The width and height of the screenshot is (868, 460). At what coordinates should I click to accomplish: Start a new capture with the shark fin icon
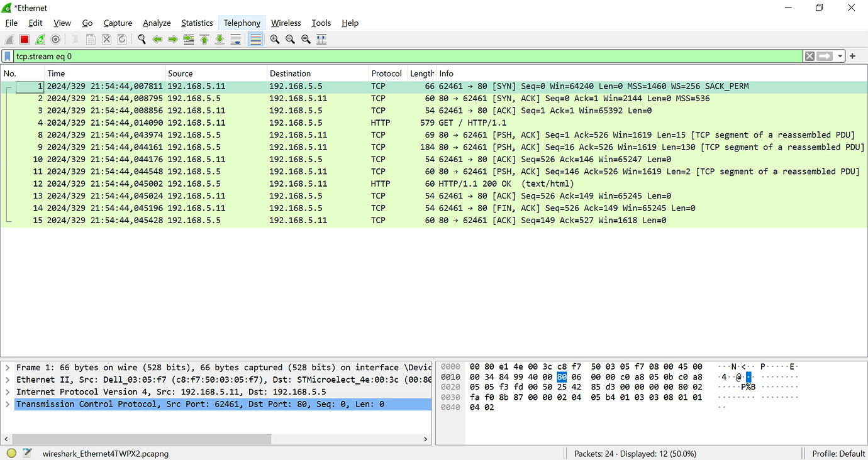[x=9, y=39]
